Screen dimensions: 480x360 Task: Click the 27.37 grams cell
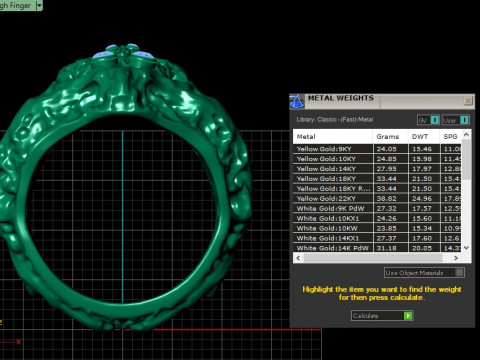click(390, 238)
